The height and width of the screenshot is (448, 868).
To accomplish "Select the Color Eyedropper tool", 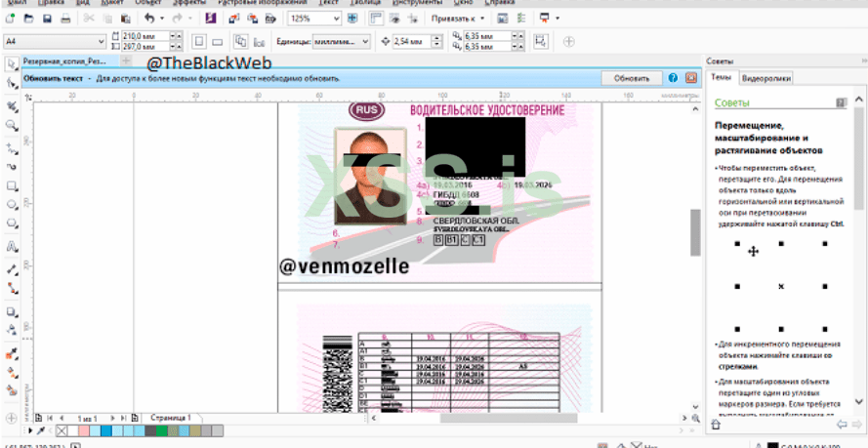I will click(x=12, y=353).
